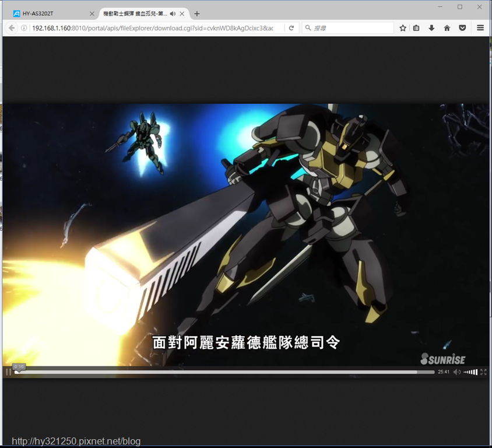Open the site information icon in address bar
Viewport: 492px width, 448px height.
coord(24,28)
